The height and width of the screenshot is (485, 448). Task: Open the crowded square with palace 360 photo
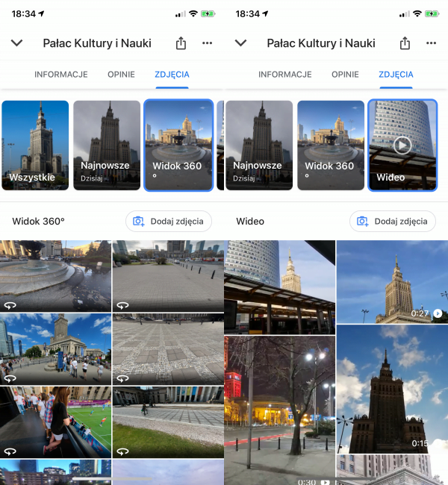[55, 349]
